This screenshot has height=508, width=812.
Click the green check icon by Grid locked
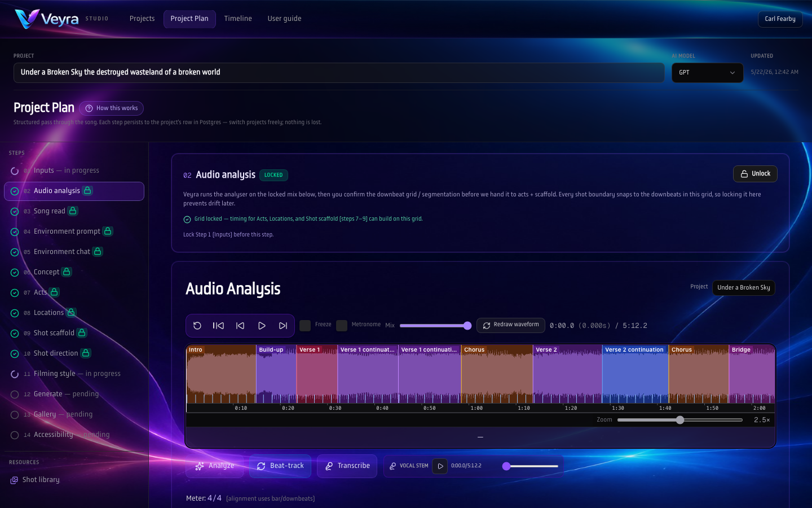pyautogui.click(x=187, y=220)
